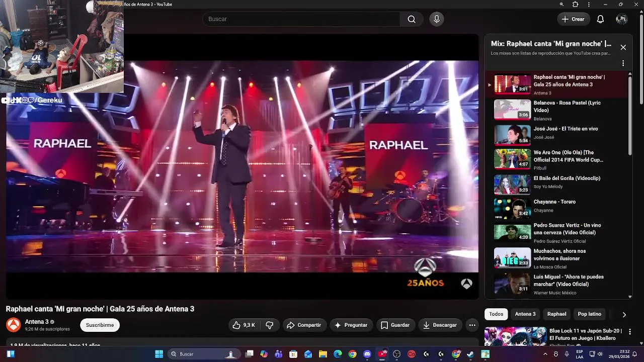Click the current Raphael playlist entry

557,84
